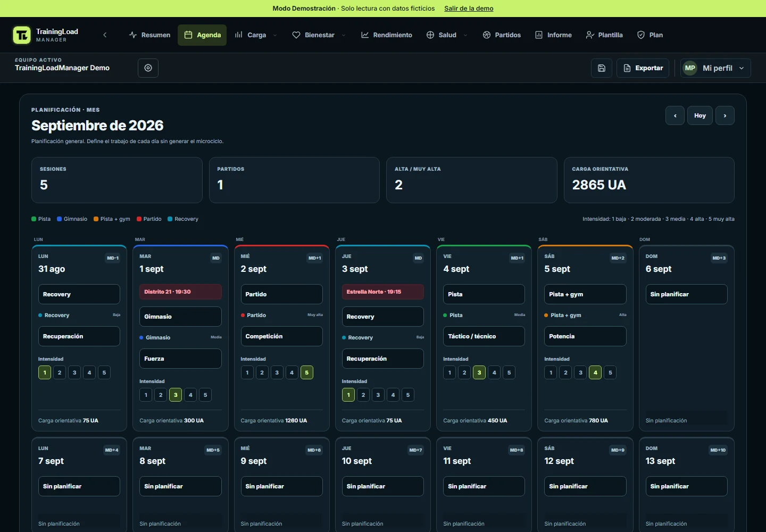
Task: Open the session type dropdown for 31 ago
Action: (x=79, y=294)
